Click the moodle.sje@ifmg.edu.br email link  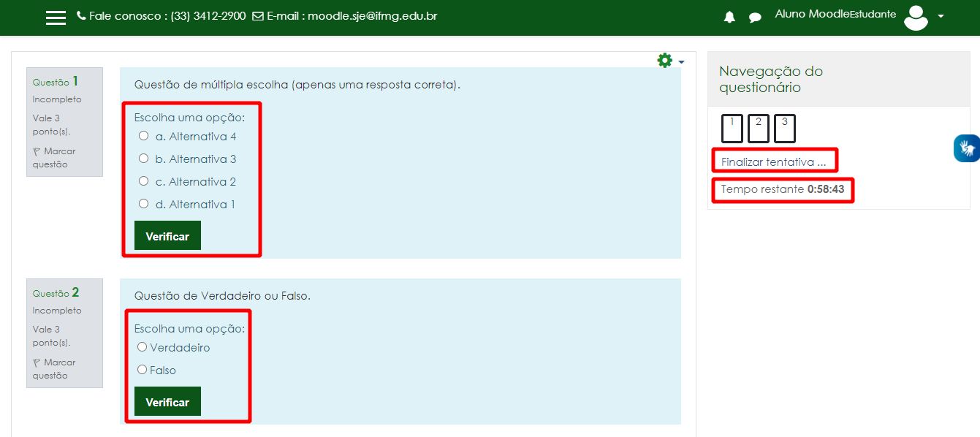coord(372,16)
